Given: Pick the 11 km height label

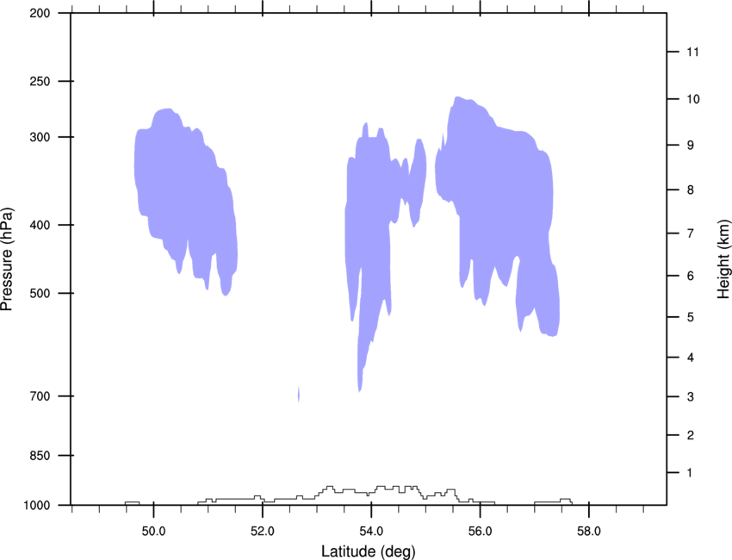Looking at the screenshot, I should 692,52.
